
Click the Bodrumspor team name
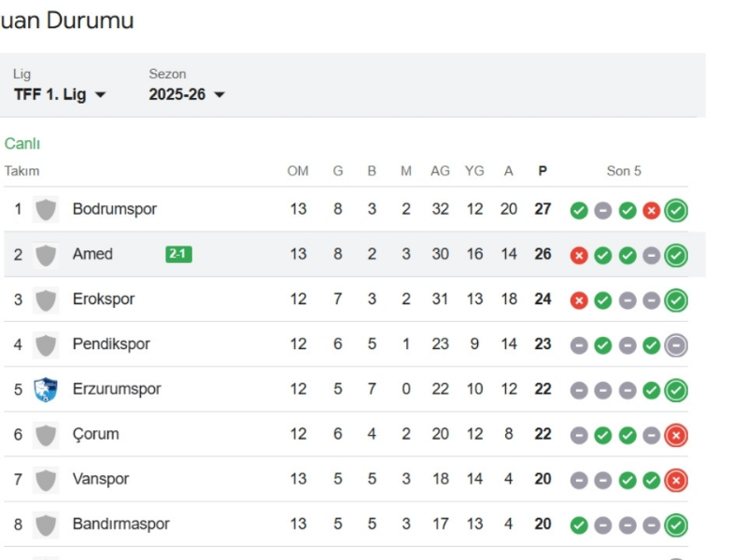coord(115,209)
